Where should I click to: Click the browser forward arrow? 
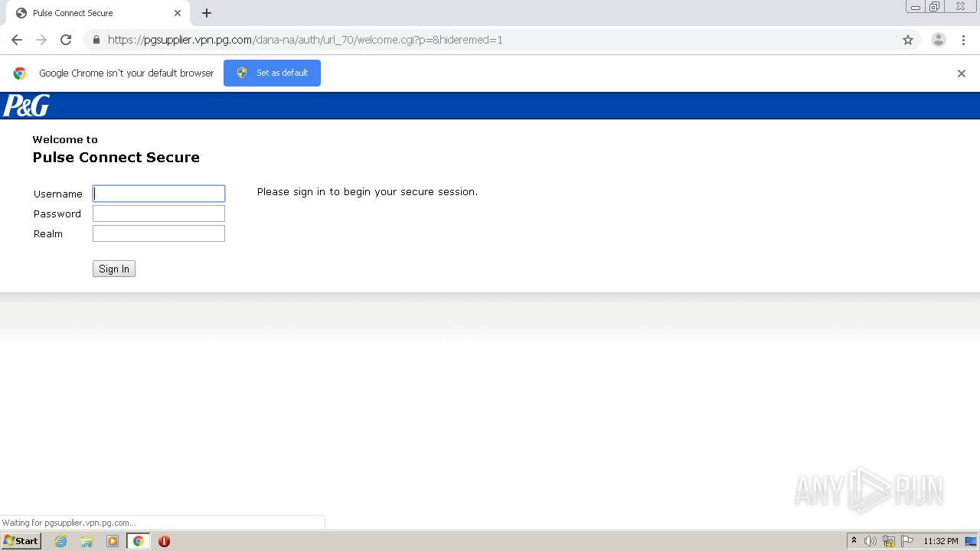(x=41, y=40)
